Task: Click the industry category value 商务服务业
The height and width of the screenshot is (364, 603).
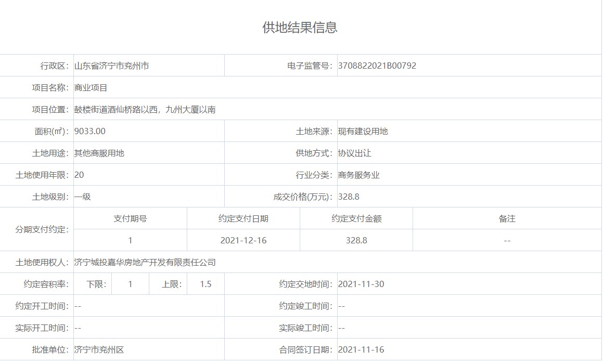Action: (x=358, y=175)
